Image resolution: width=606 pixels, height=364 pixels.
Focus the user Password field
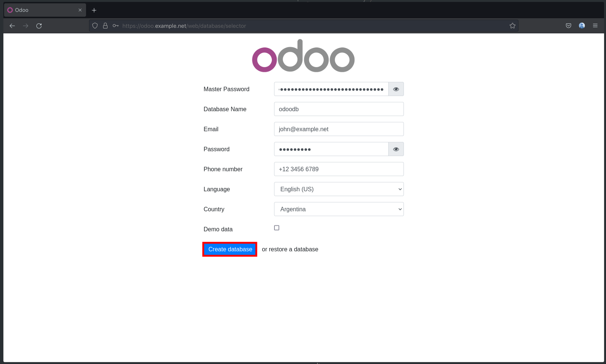331,149
